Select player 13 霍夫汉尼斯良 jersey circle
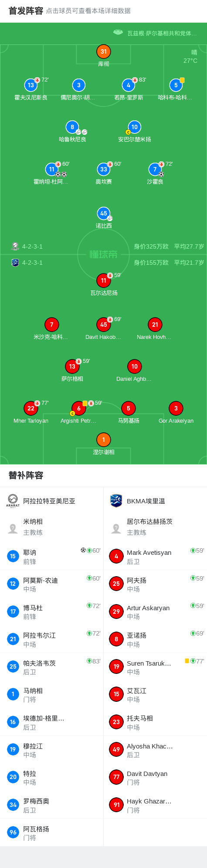Screen dimensions: 207x868 click(31, 85)
